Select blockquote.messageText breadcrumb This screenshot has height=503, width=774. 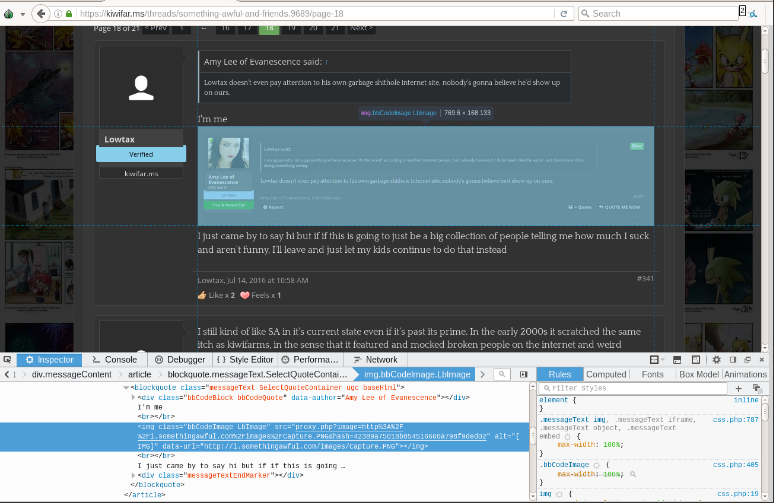click(x=257, y=374)
